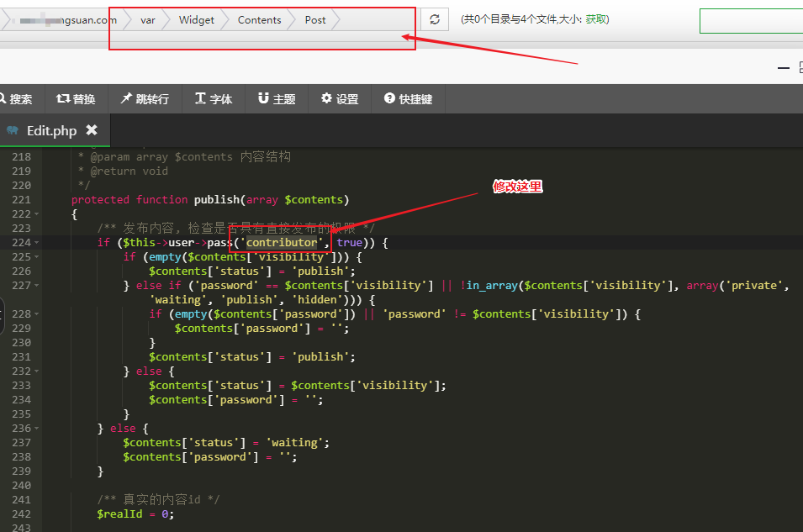Fold the else block at line 232

click(x=37, y=371)
